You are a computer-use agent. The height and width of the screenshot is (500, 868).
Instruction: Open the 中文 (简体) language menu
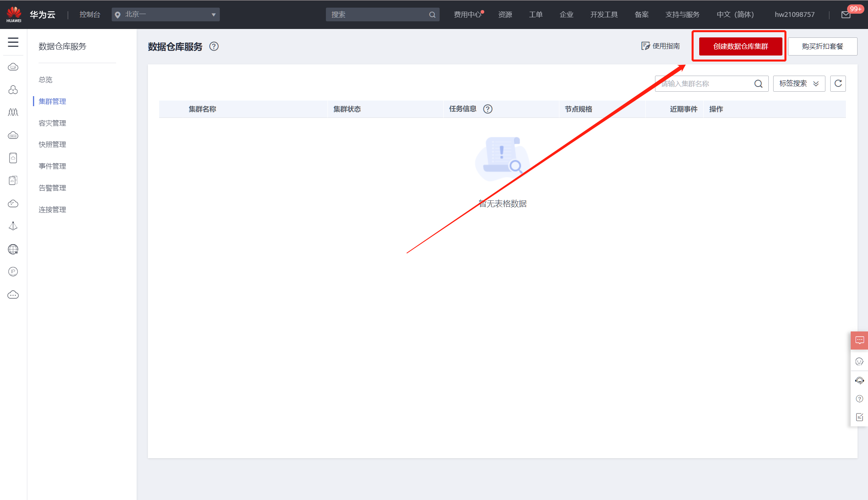[735, 14]
